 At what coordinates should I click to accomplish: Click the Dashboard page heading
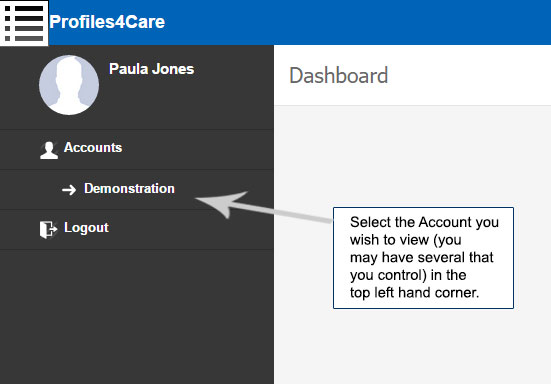[338, 75]
